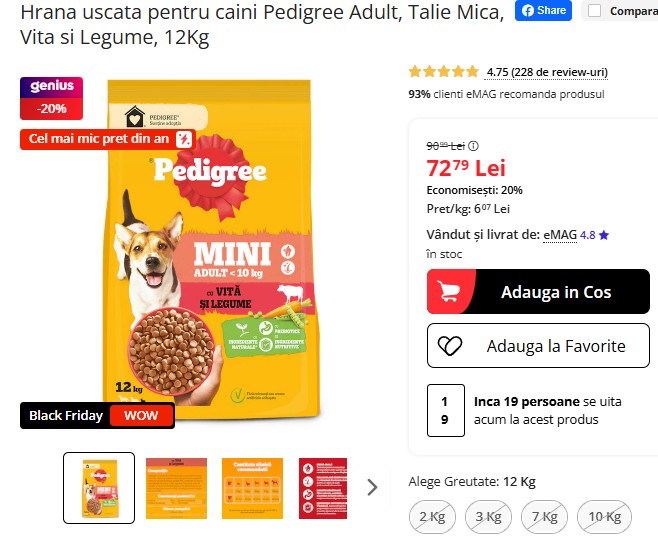Click the blue seller rating star

coord(604,235)
